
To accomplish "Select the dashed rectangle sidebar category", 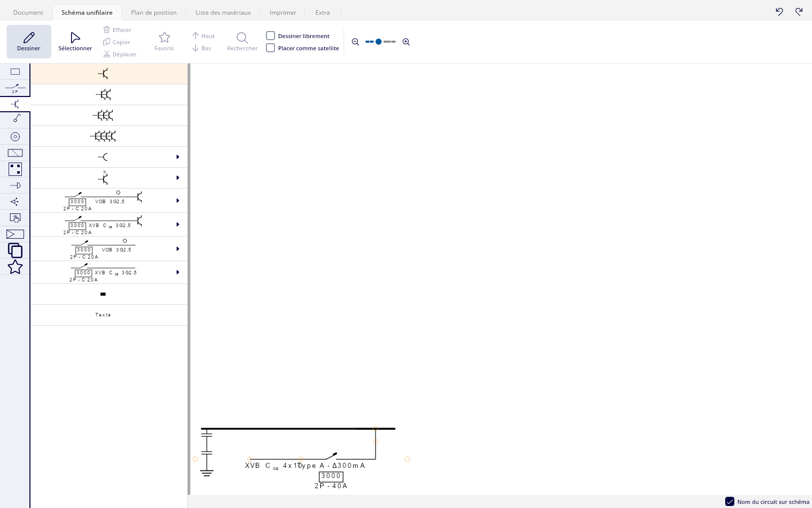I will 15,72.
